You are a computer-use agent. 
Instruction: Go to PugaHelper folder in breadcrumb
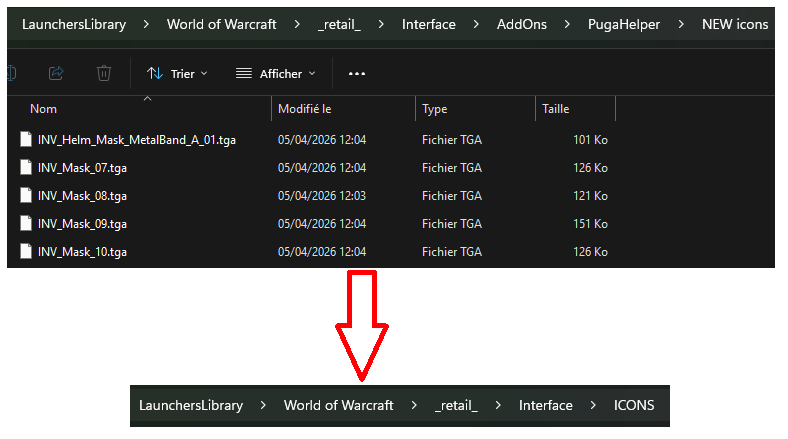point(624,24)
